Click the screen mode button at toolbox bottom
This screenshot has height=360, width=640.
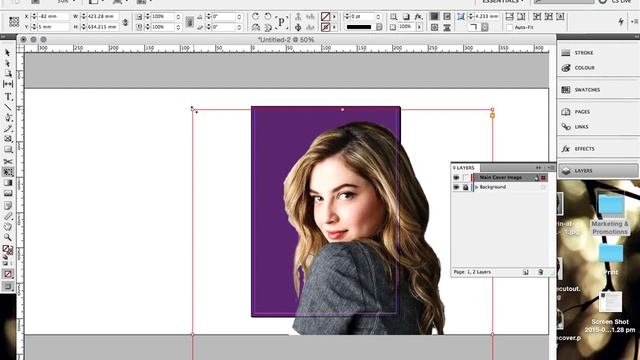click(8, 287)
